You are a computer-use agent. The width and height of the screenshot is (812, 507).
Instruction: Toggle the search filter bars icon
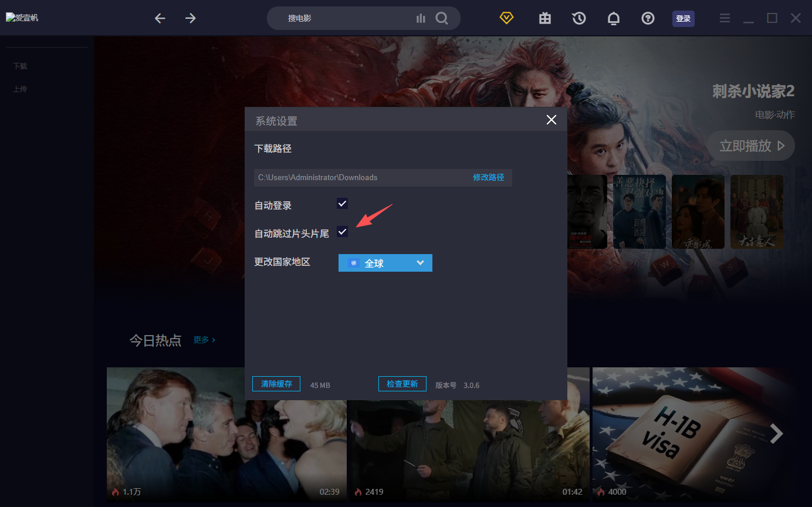pos(421,18)
